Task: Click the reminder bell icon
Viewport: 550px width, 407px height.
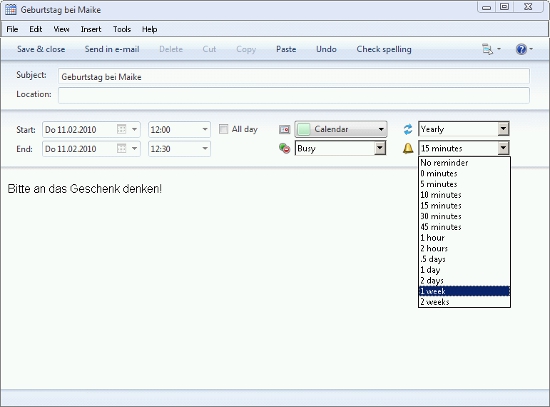Action: click(x=408, y=148)
